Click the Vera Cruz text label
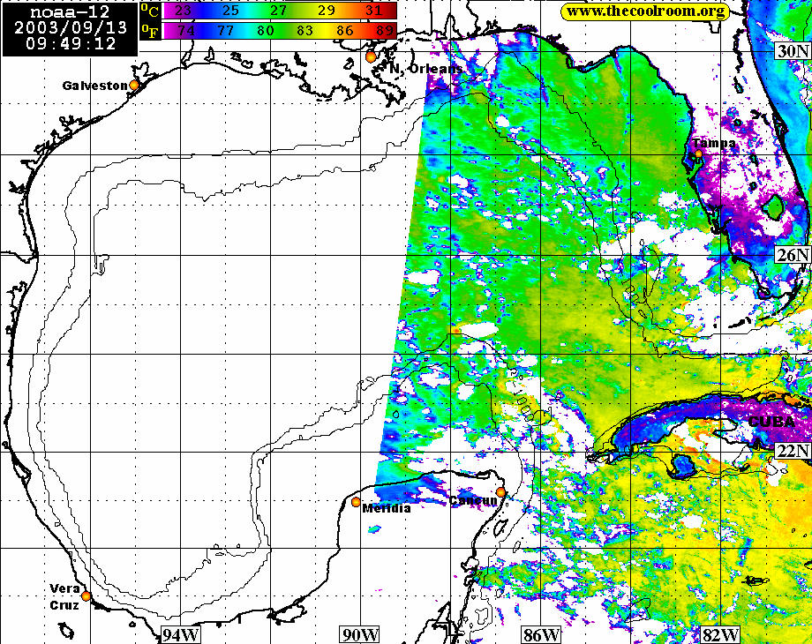812x644 pixels. pos(64,597)
